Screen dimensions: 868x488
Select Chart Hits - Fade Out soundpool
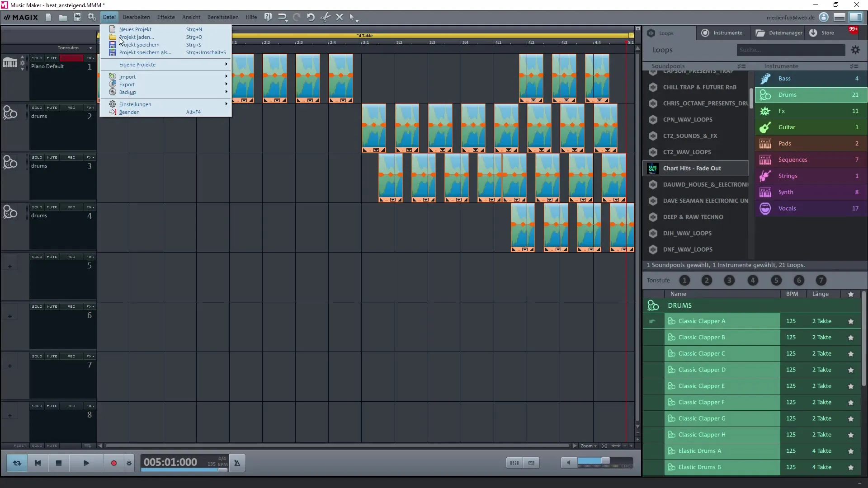695,169
